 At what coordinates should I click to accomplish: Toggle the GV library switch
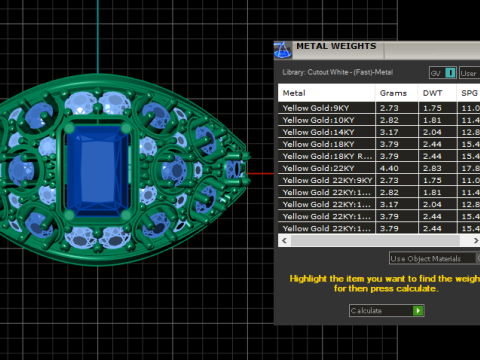pyautogui.click(x=443, y=73)
